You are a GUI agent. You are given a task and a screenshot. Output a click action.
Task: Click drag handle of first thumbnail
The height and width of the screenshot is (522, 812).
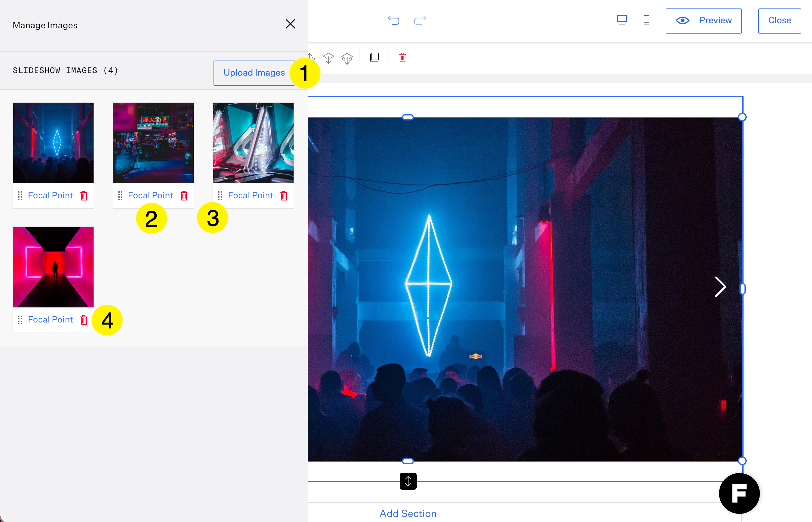(20, 195)
